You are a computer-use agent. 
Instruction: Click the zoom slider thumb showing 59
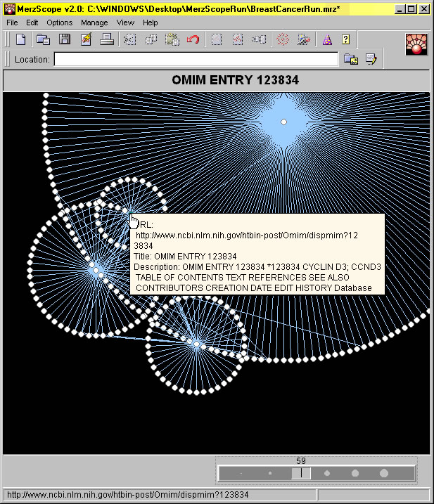(x=301, y=474)
